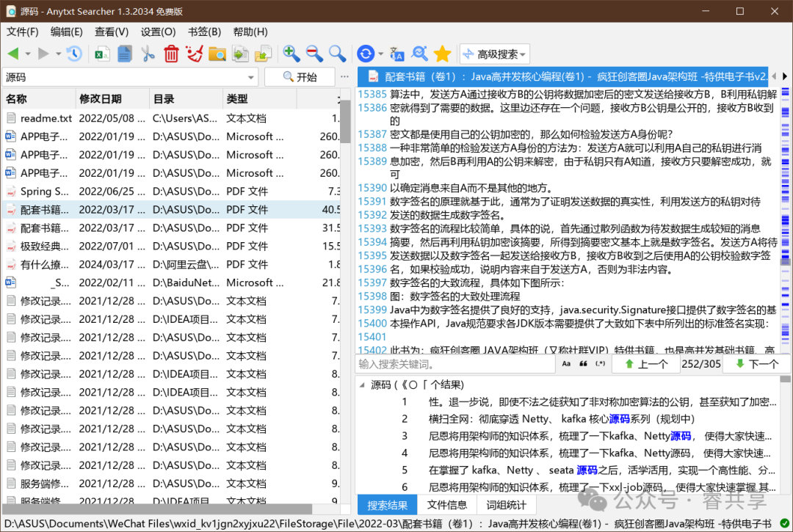The image size is (793, 532).
Task: Select the 极致经典... PDF row
Action: click(171, 246)
